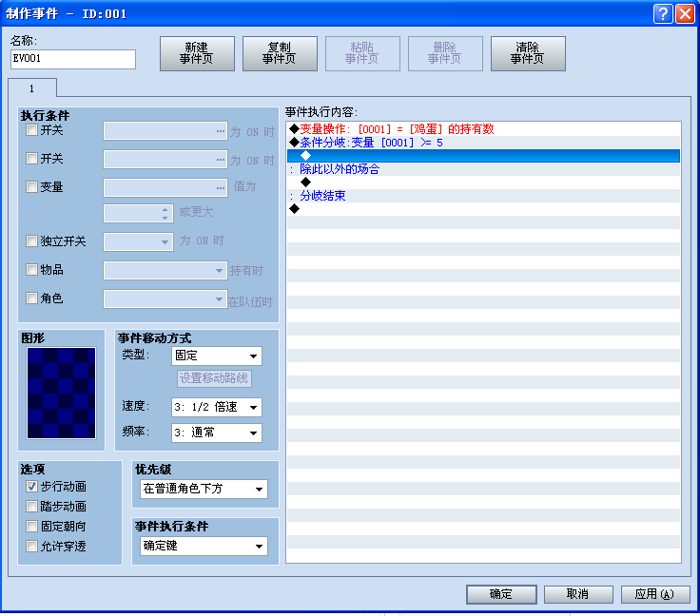
Task: Uncheck the 步行动画 option
Action: coord(31,486)
